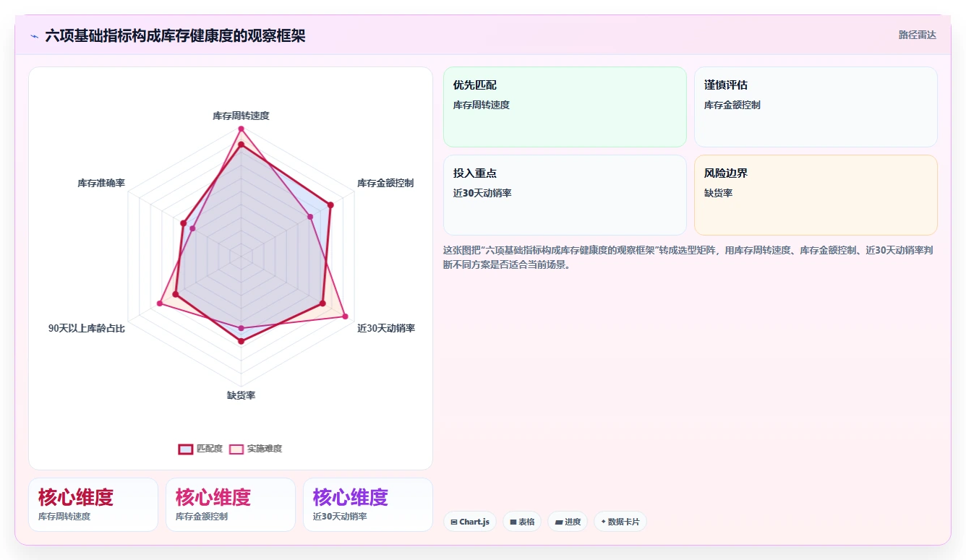Click the 库存金额控制 radar axis label

coord(385,184)
